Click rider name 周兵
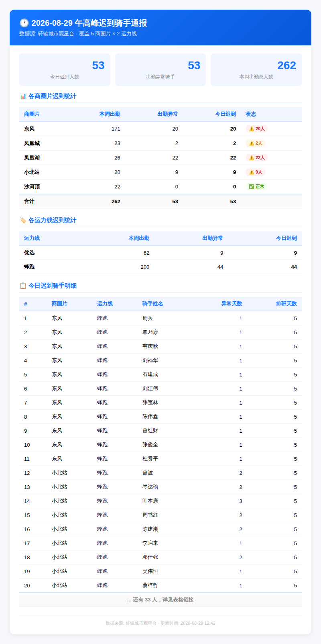The image size is (321, 644). pyautogui.click(x=148, y=318)
